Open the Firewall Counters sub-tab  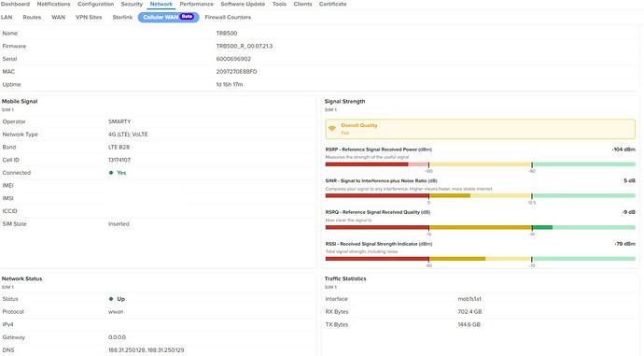point(228,17)
